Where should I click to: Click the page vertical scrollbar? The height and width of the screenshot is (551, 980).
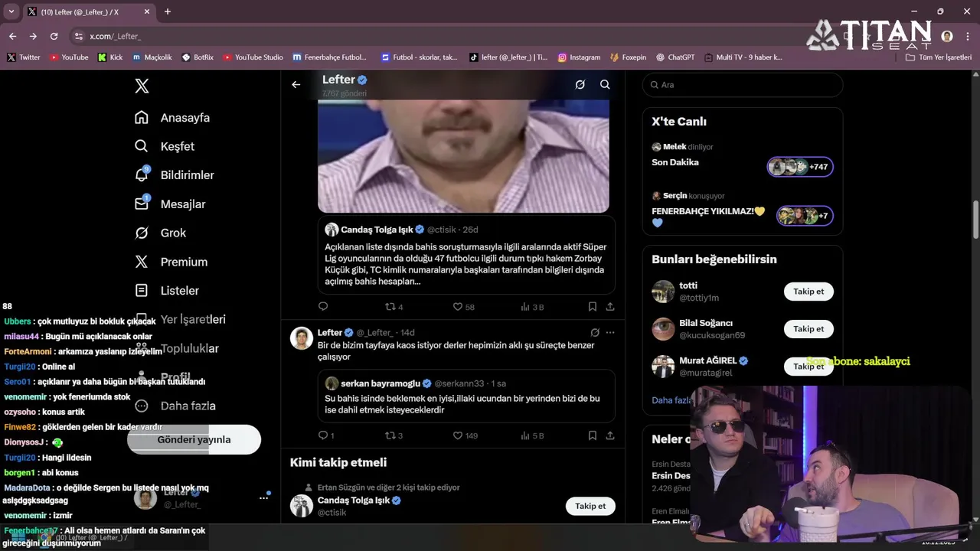(x=975, y=220)
